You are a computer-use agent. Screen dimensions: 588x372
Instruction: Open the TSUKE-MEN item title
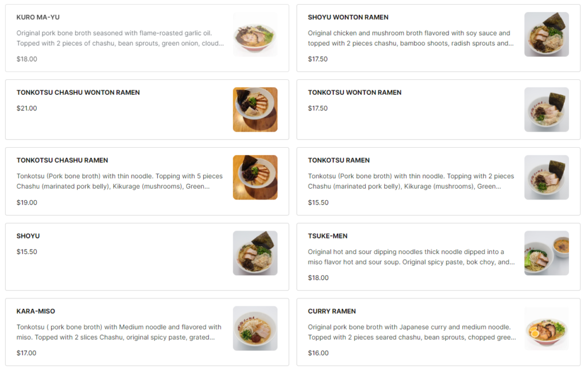click(327, 236)
